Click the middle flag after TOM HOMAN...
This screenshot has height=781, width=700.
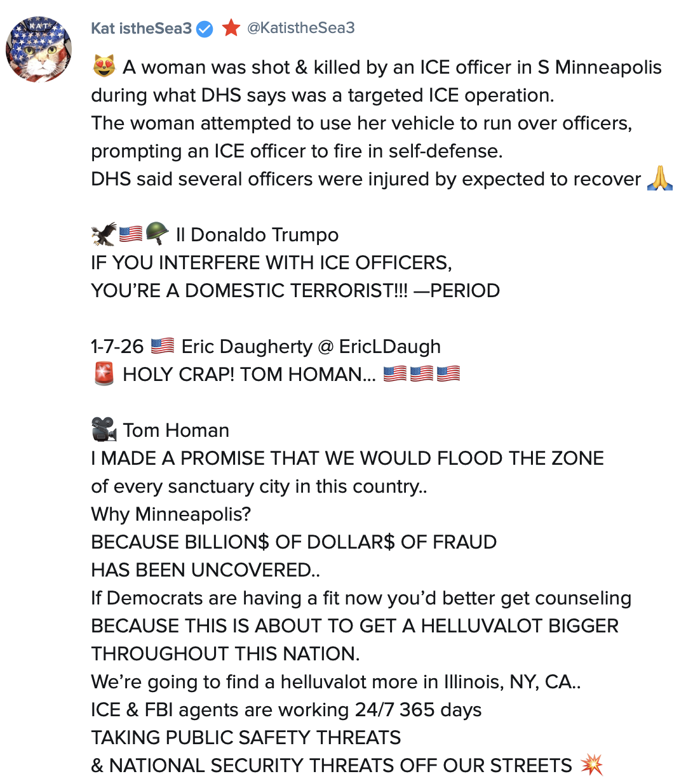[421, 374]
